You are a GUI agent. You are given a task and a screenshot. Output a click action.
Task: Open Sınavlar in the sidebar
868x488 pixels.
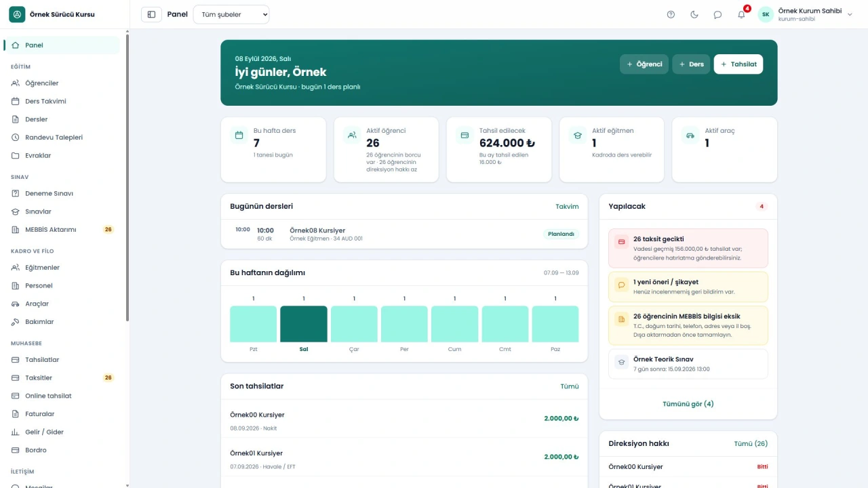pos(62,211)
